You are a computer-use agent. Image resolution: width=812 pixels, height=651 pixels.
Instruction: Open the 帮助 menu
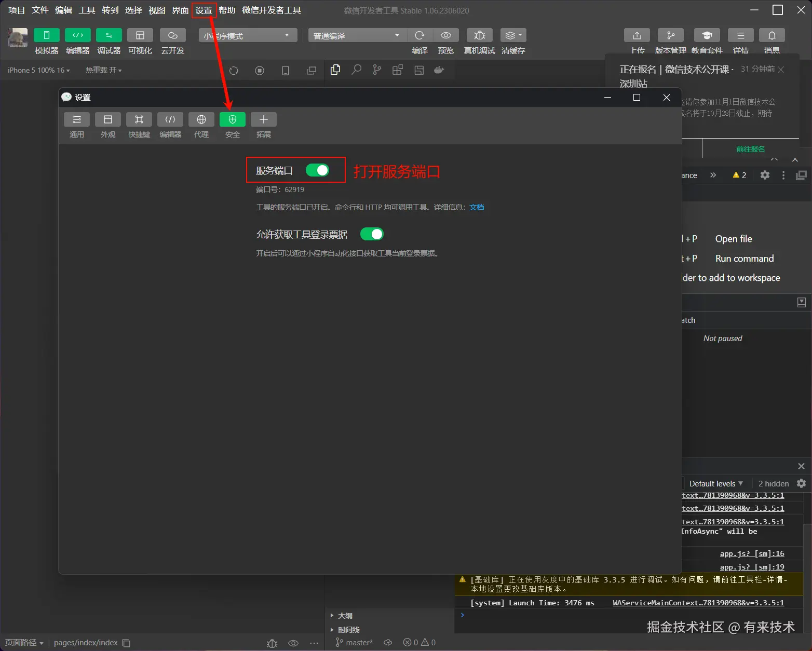227,10
